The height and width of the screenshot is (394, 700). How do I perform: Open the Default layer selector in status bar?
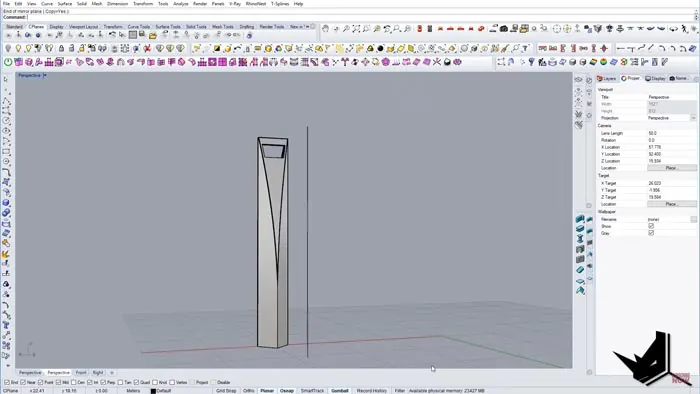pyautogui.click(x=163, y=391)
